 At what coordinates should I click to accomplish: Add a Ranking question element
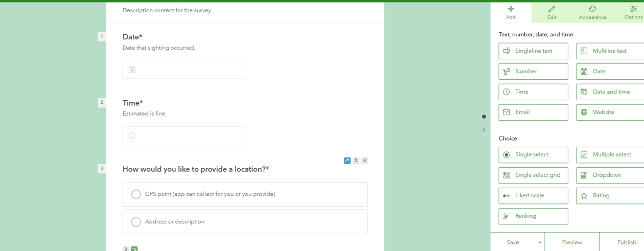click(533, 216)
